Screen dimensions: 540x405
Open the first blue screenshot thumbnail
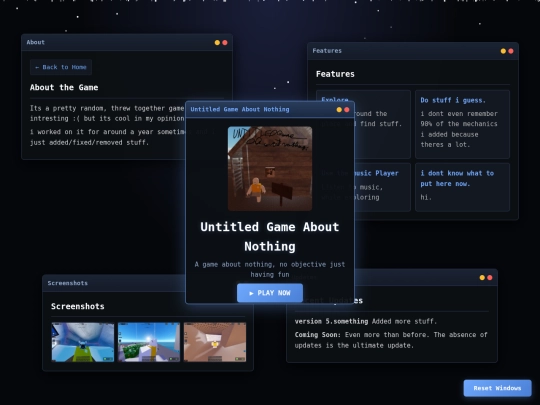[x=83, y=342]
